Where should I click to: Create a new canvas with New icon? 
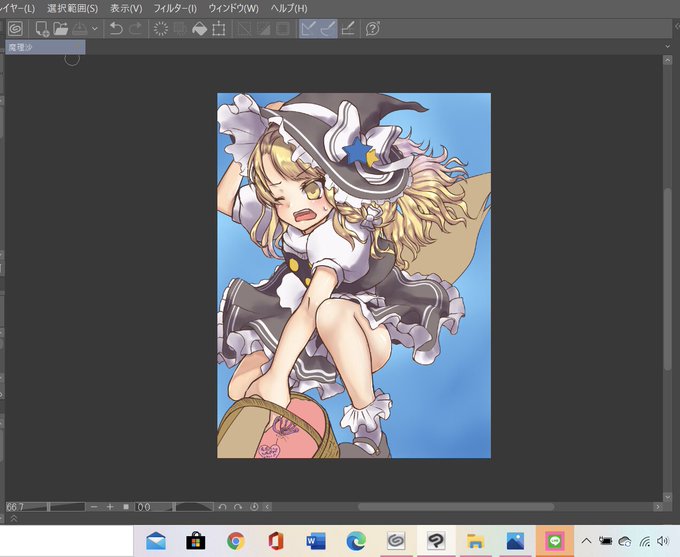click(42, 29)
